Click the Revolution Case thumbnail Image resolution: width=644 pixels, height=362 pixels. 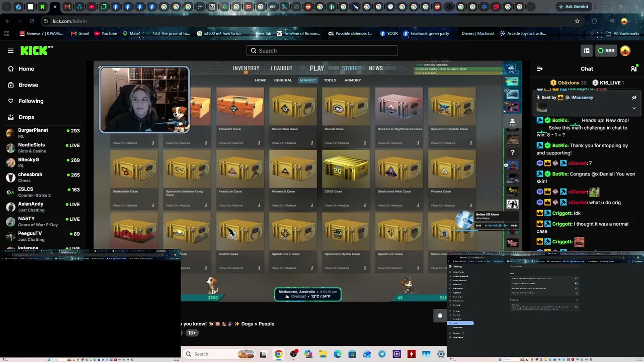coord(293,107)
